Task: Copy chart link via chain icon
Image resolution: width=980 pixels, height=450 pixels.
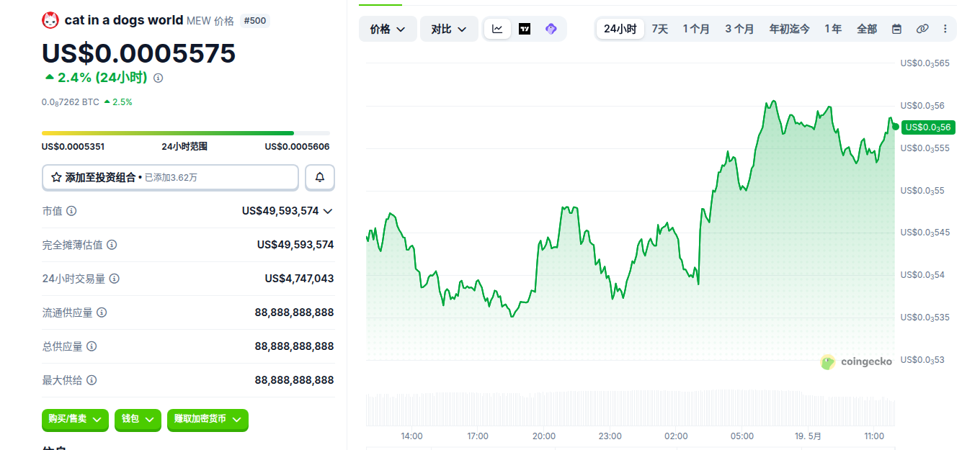Action: click(922, 29)
